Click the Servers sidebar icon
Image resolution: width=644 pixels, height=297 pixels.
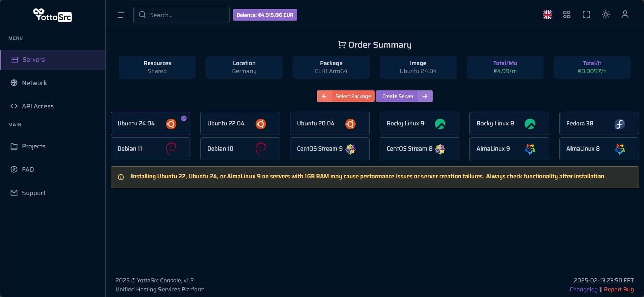pyautogui.click(x=14, y=60)
